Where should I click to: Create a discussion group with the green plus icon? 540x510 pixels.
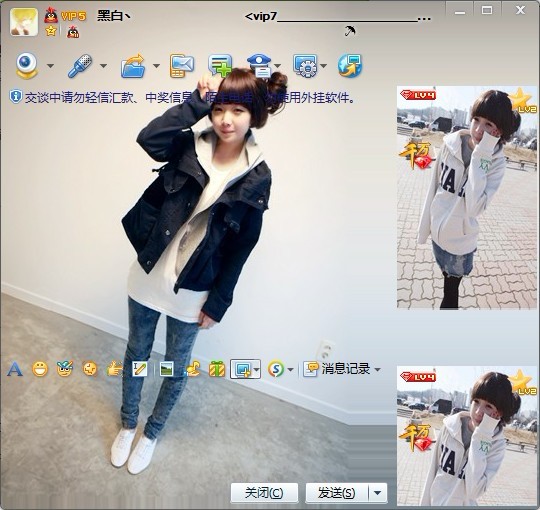tap(220, 65)
